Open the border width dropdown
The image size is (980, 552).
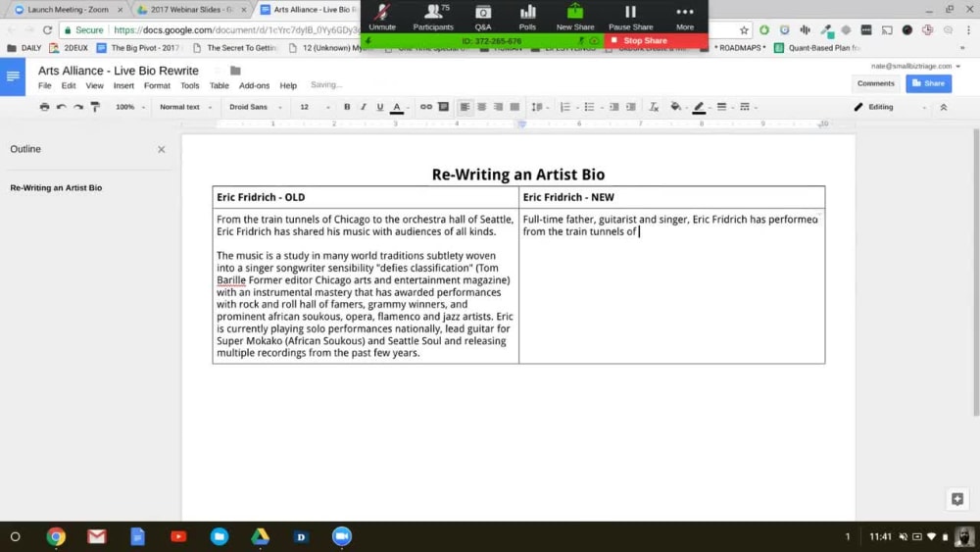tap(724, 107)
